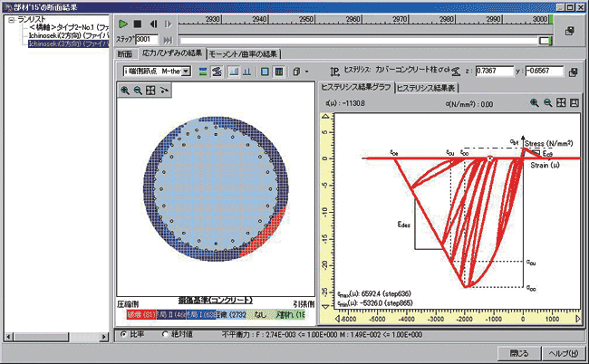Collapse the ランリスト tree node
This screenshot has height=364, width=589.
[11, 20]
